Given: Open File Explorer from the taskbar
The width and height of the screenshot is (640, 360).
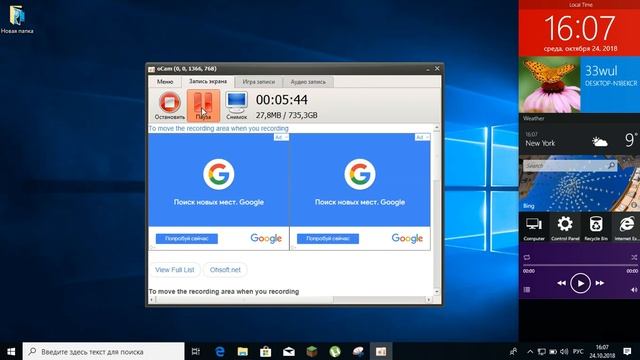Looking at the screenshot, I should (243, 351).
